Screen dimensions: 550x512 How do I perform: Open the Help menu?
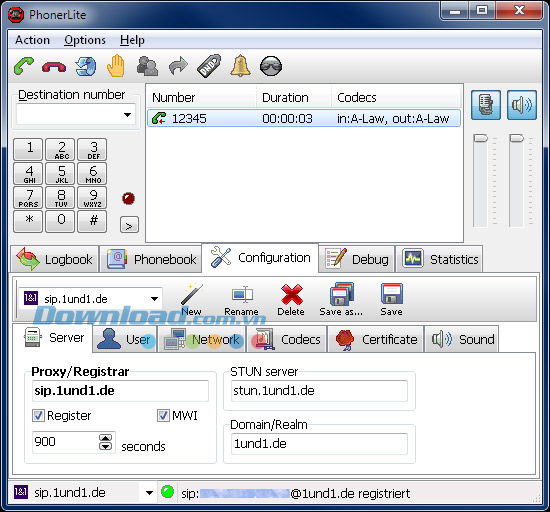point(132,40)
